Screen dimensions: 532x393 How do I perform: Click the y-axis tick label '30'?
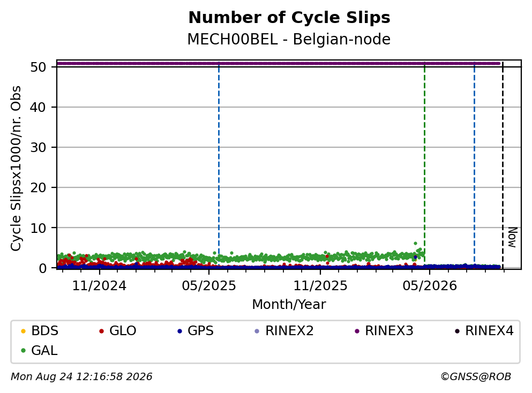coord(38,147)
